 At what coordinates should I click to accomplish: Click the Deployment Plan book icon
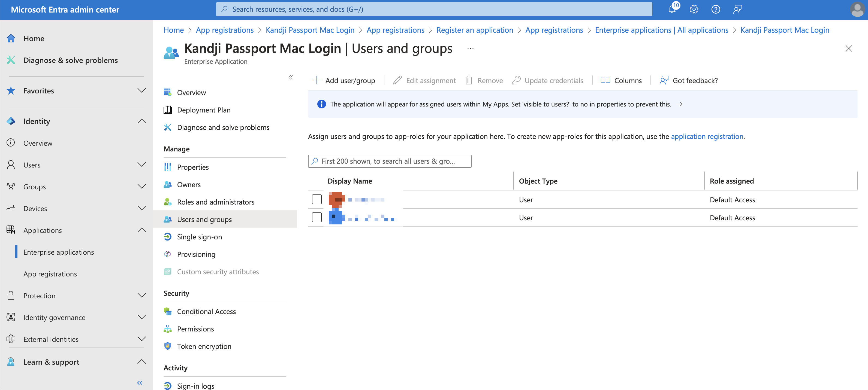click(x=167, y=110)
